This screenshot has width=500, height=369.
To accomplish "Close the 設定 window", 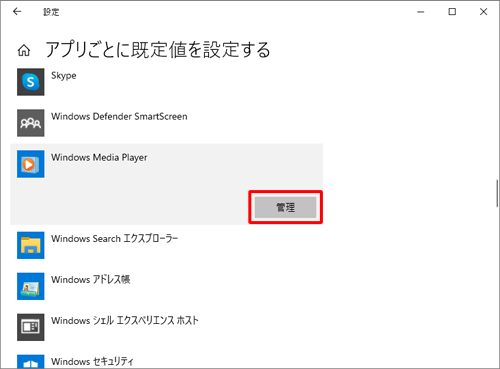I will pyautogui.click(x=483, y=12).
